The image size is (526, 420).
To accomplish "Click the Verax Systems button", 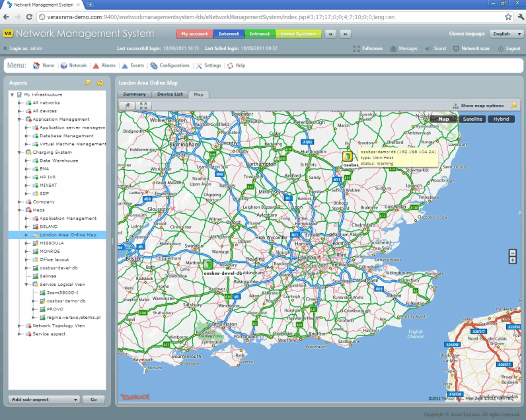I will pos(298,34).
